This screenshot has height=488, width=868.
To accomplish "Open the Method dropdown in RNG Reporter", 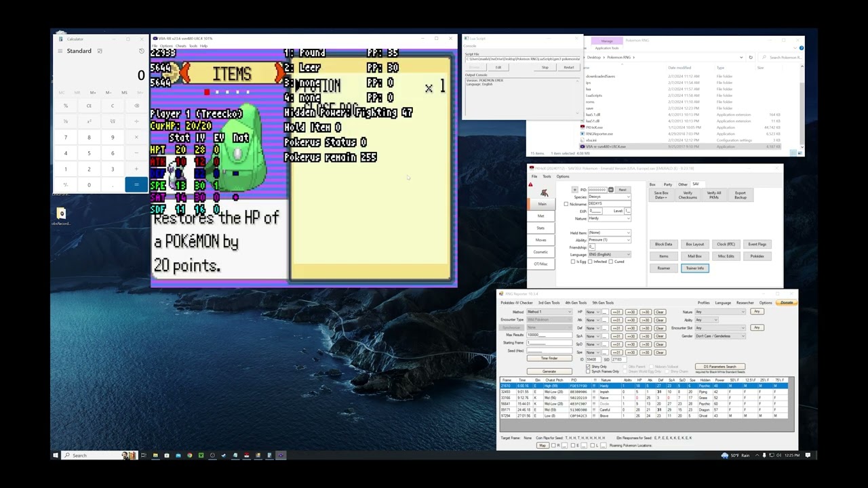I will click(x=549, y=312).
